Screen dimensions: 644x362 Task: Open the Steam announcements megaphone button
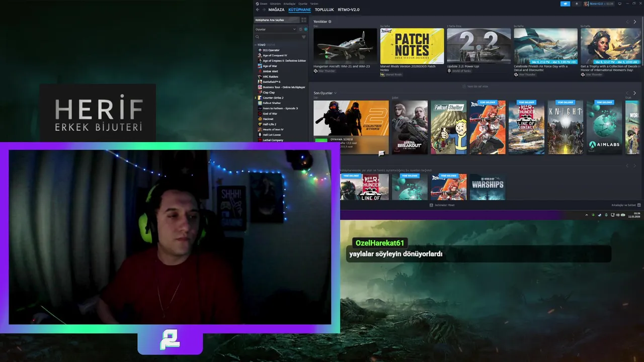tap(565, 4)
